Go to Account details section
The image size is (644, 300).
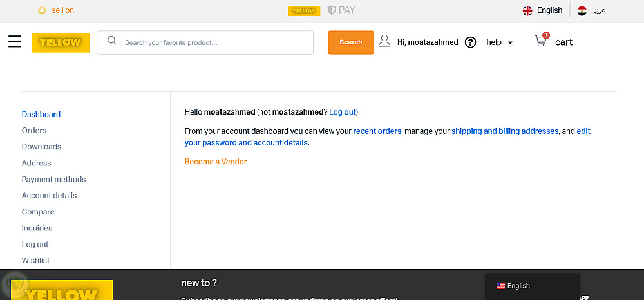tap(49, 196)
